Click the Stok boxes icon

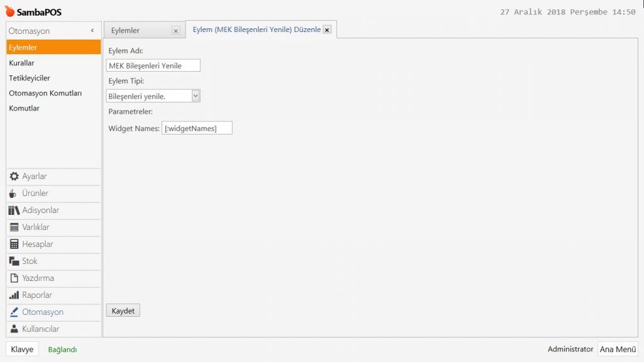pos(14,261)
